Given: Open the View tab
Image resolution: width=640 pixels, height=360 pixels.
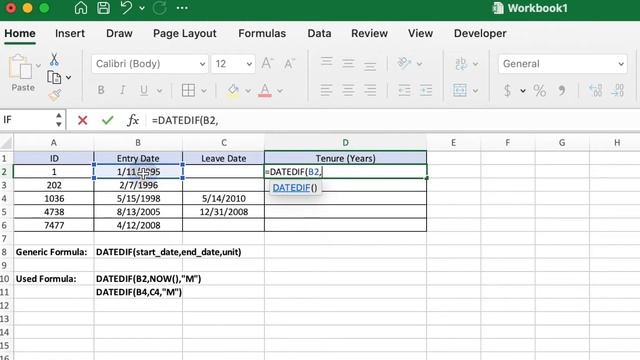Looking at the screenshot, I should 420,33.
